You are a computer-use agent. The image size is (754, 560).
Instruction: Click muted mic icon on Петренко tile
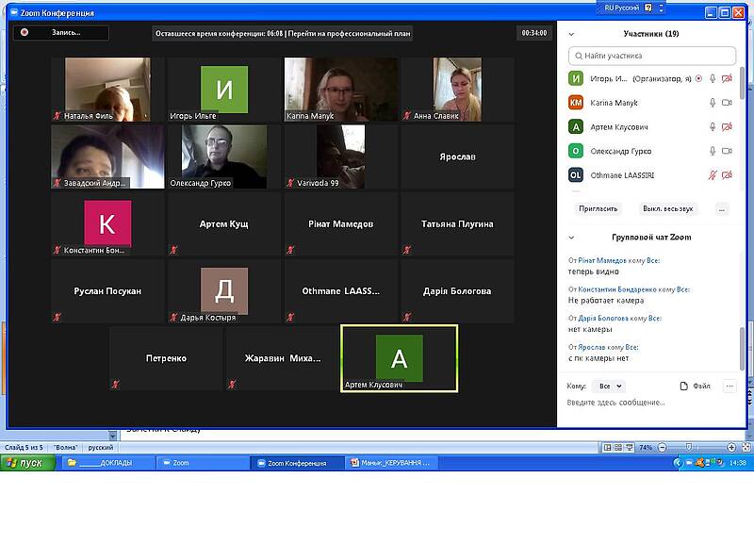click(115, 385)
